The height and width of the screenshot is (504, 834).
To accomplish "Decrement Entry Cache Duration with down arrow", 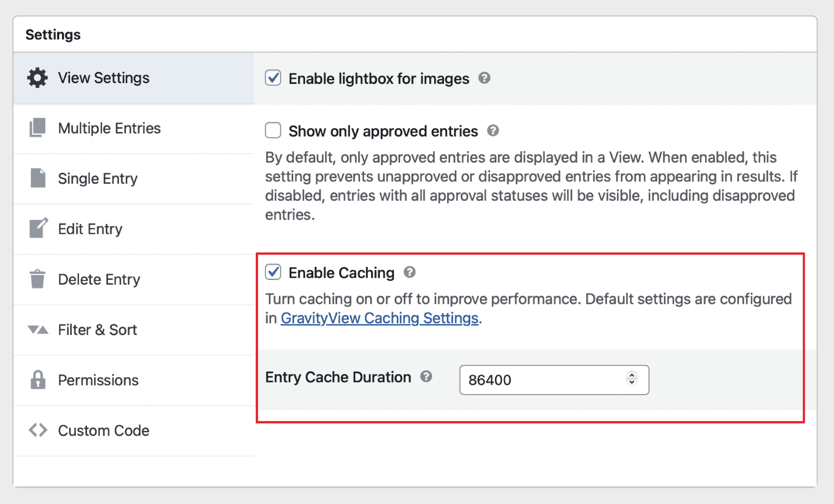I will click(632, 383).
